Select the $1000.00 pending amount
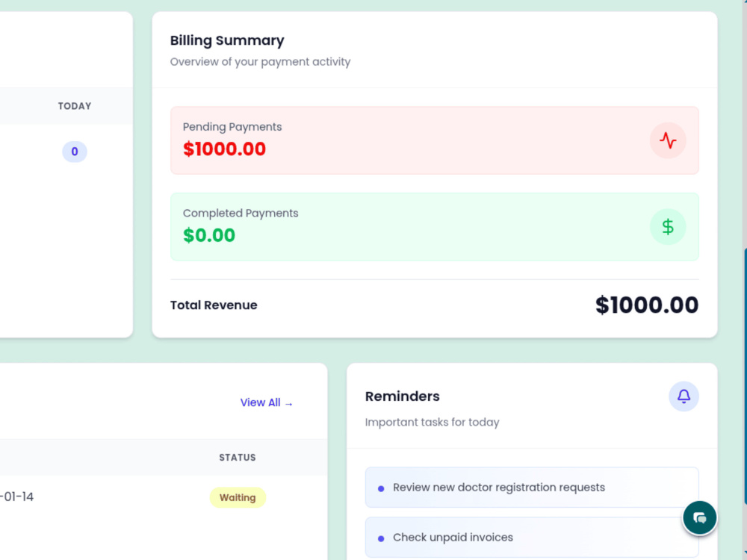This screenshot has height=560, width=747. coord(224,149)
